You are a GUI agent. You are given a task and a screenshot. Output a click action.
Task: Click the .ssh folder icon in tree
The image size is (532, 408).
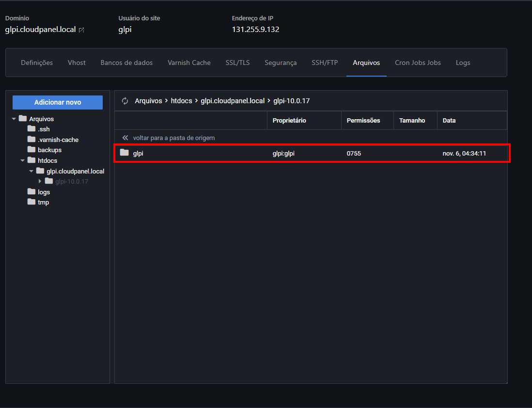pos(31,129)
